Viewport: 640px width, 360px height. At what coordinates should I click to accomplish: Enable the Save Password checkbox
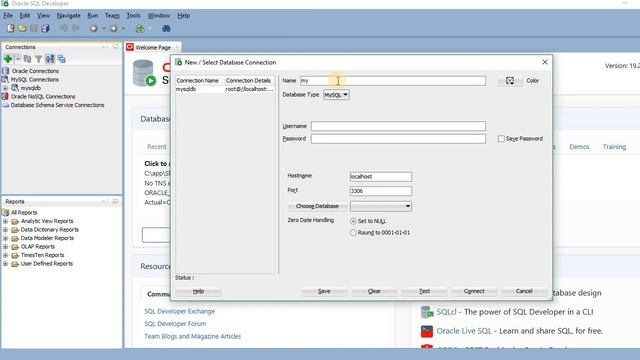[x=501, y=139]
